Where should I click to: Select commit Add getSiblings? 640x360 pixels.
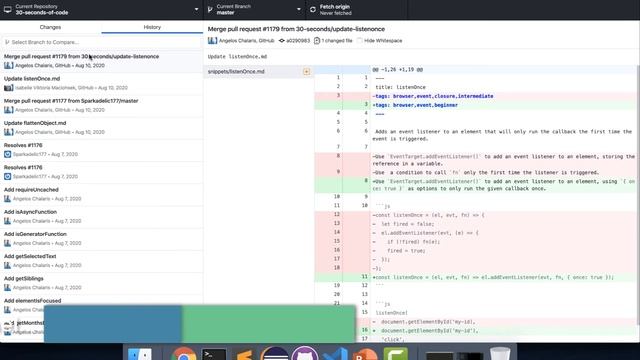click(101, 283)
